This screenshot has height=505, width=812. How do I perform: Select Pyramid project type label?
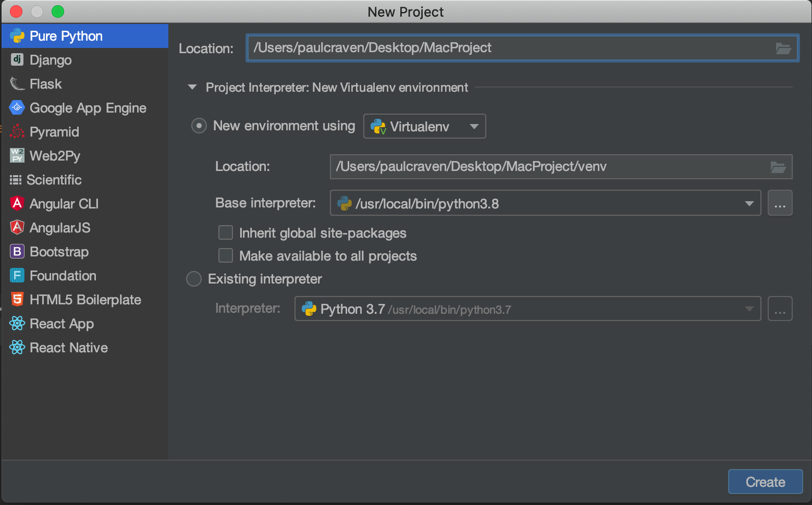coord(54,132)
